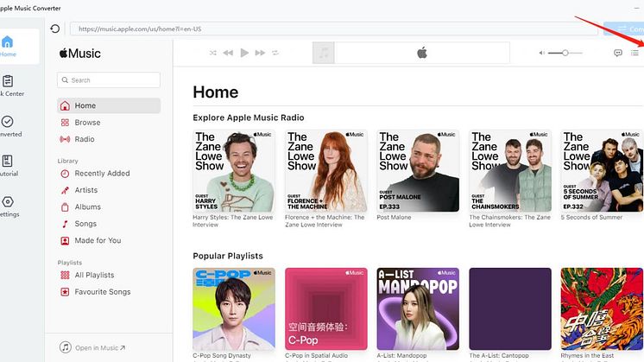The height and width of the screenshot is (362, 644).
Task: Mute using the volume speaker icon
Action: point(542,53)
